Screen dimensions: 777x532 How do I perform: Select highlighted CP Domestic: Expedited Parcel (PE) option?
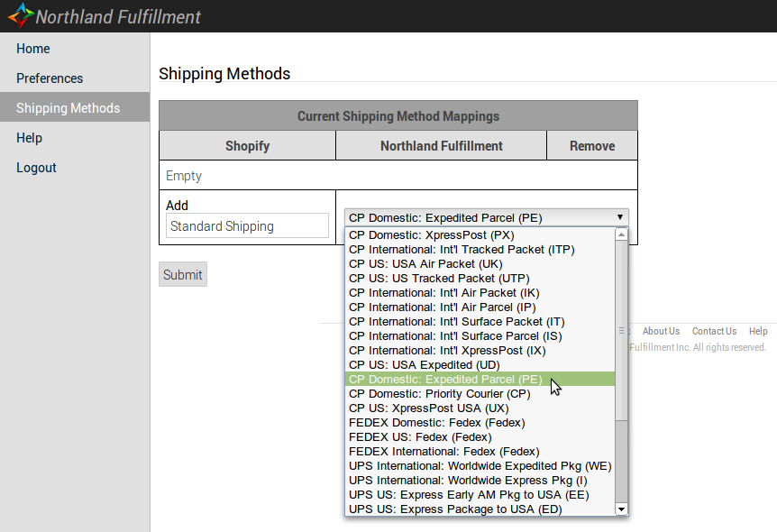point(480,379)
